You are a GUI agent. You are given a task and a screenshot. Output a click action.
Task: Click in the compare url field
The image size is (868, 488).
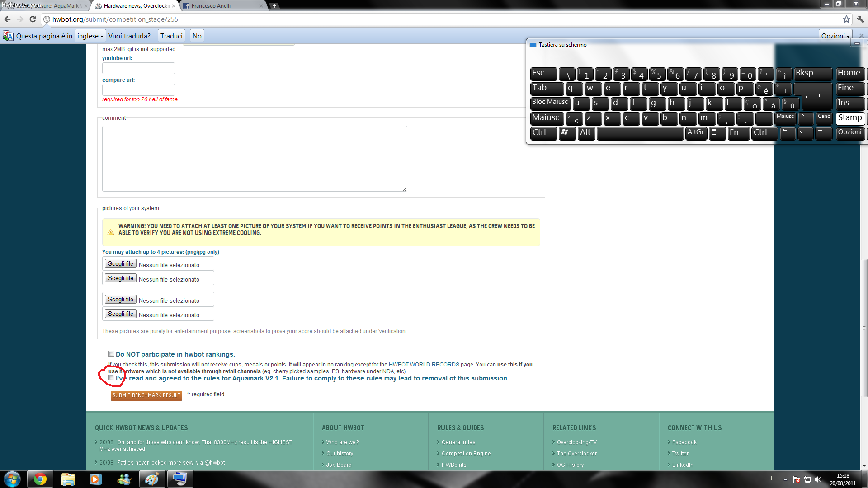point(138,90)
